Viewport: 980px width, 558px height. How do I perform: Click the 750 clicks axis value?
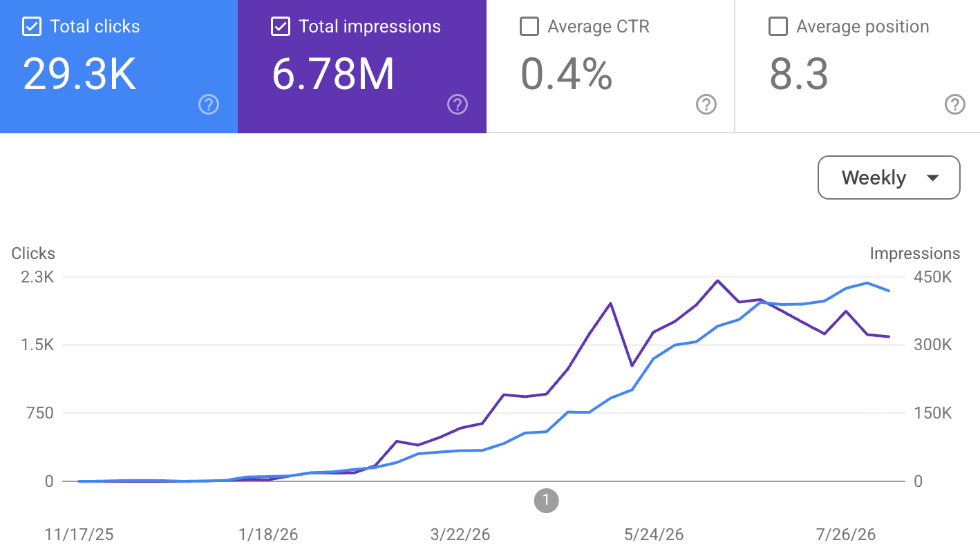pyautogui.click(x=39, y=413)
